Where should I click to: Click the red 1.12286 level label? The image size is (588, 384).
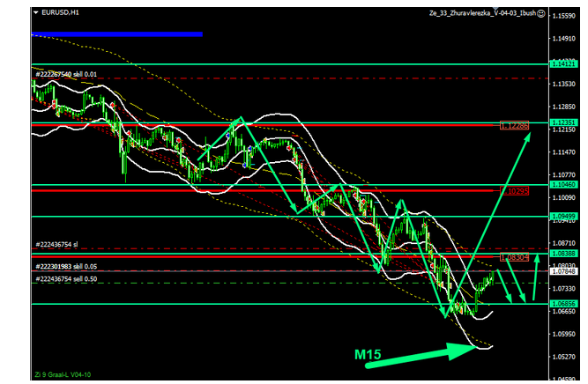point(515,127)
